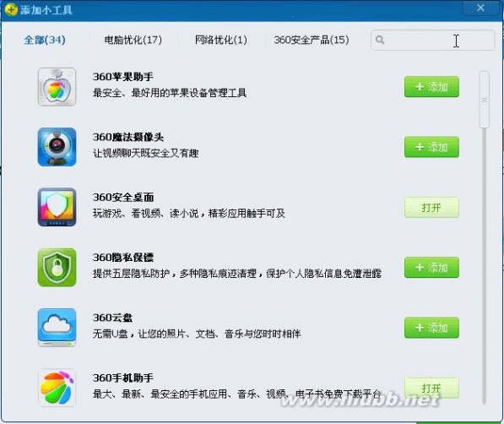504x424 pixels.
Task: Add 360云盘 to the toolbox
Action: 431,328
